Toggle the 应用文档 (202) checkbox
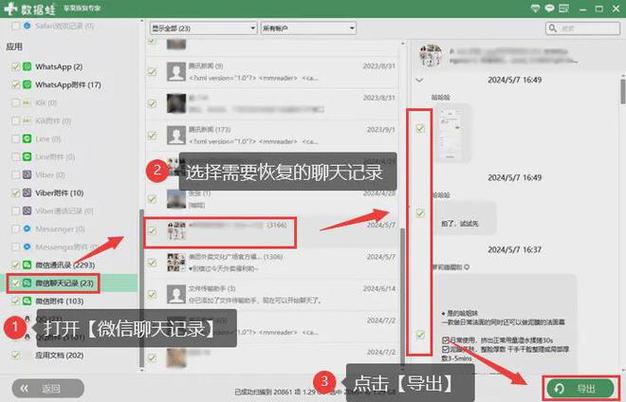Image resolution: width=626 pixels, height=402 pixels. tap(16, 355)
